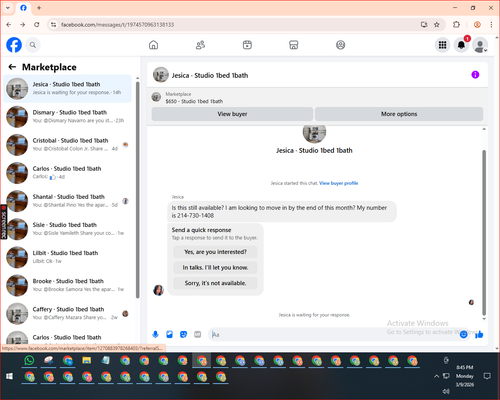
Task: Choose a GIF icon
Action: click(198, 334)
